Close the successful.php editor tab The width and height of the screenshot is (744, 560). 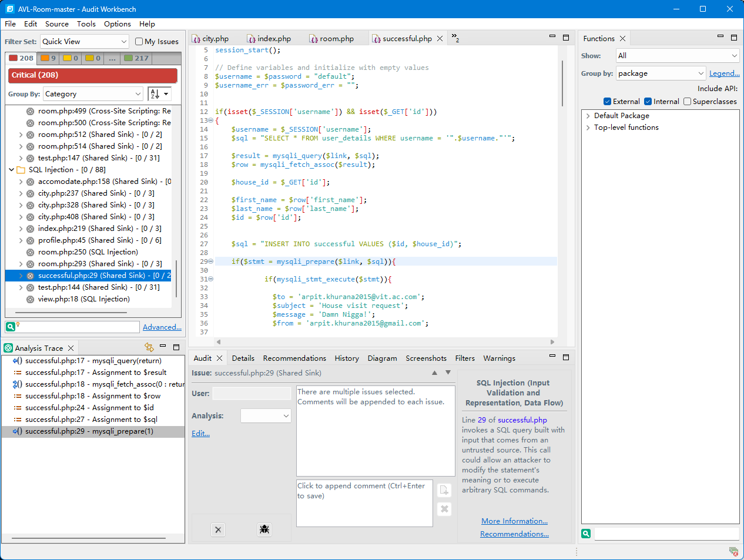pos(440,39)
